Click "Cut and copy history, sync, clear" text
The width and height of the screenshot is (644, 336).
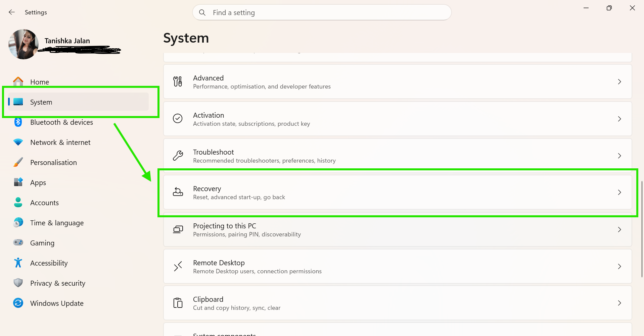click(x=237, y=308)
